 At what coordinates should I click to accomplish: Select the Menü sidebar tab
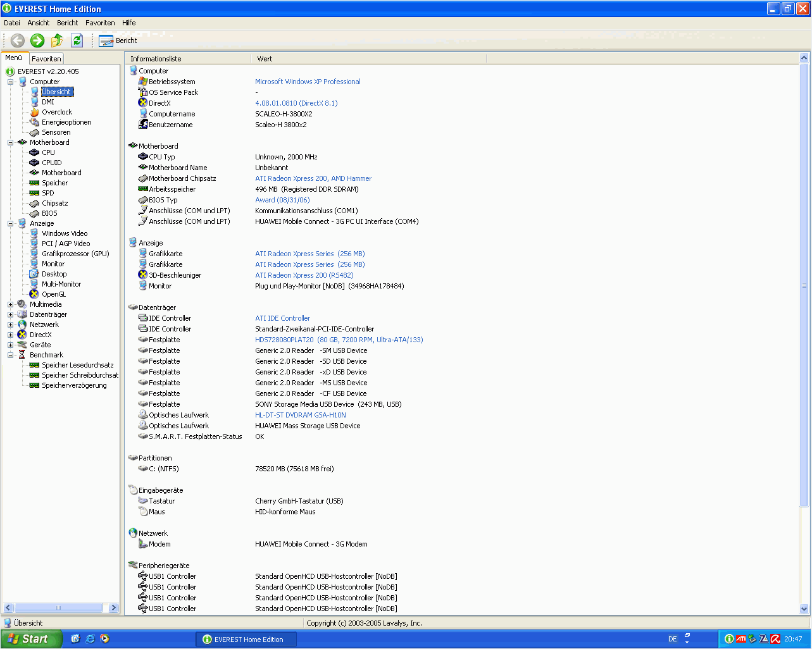click(14, 58)
